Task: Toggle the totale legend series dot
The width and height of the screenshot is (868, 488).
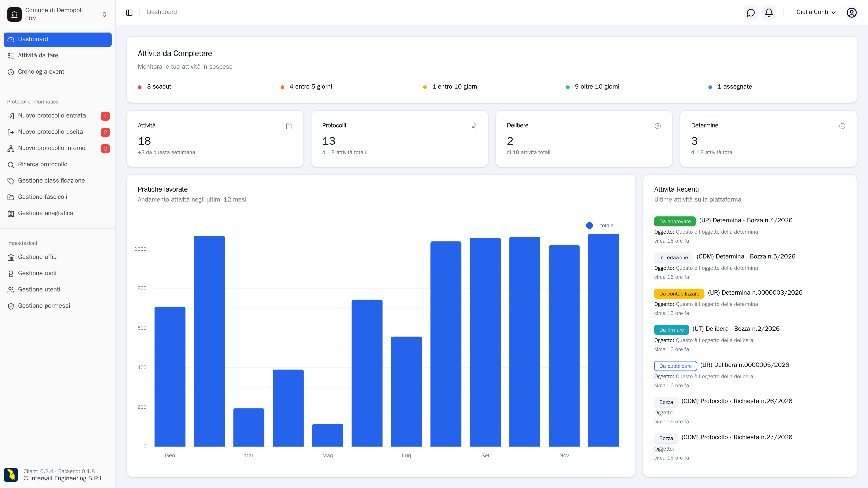Action: click(589, 225)
